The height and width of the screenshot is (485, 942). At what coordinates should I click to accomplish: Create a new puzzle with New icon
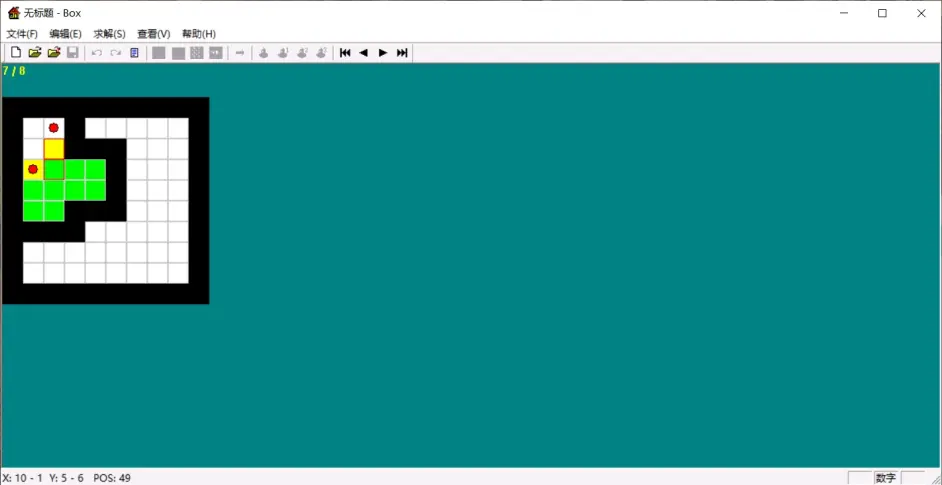(x=16, y=53)
